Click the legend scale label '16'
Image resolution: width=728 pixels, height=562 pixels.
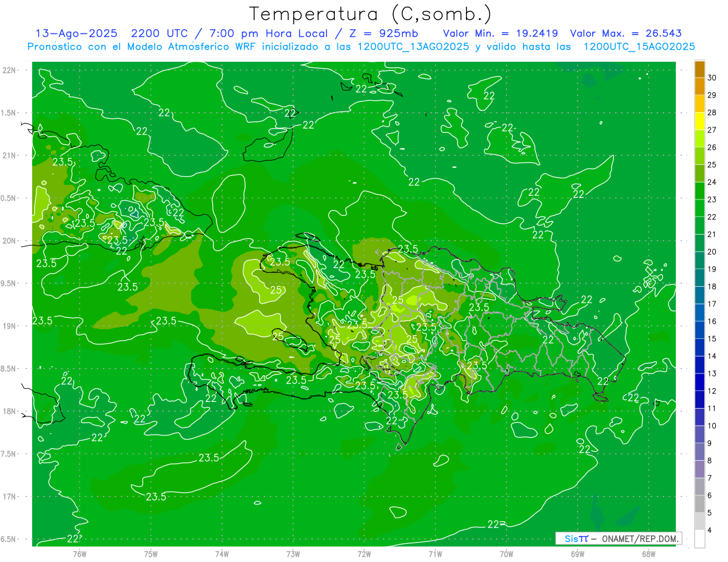tap(712, 321)
